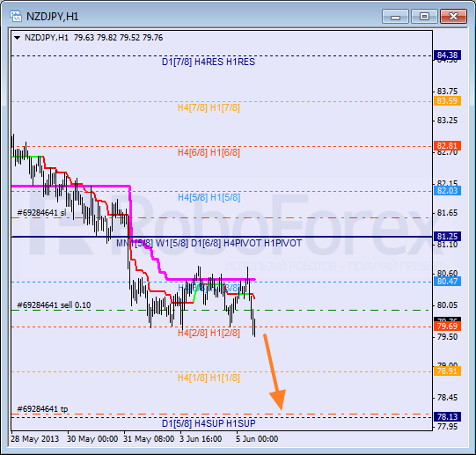Screen dimensions: 476x455
Task: Select the #69284641 tp take-profit label
Action: point(42,409)
